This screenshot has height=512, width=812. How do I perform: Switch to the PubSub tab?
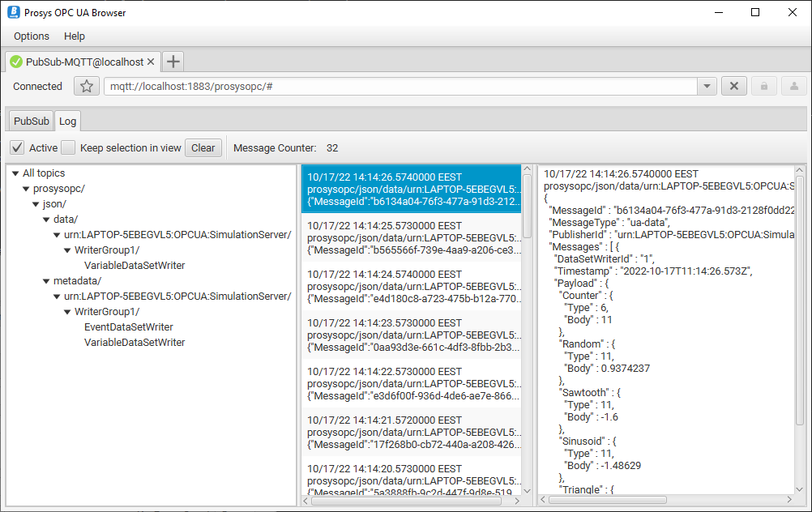[32, 121]
